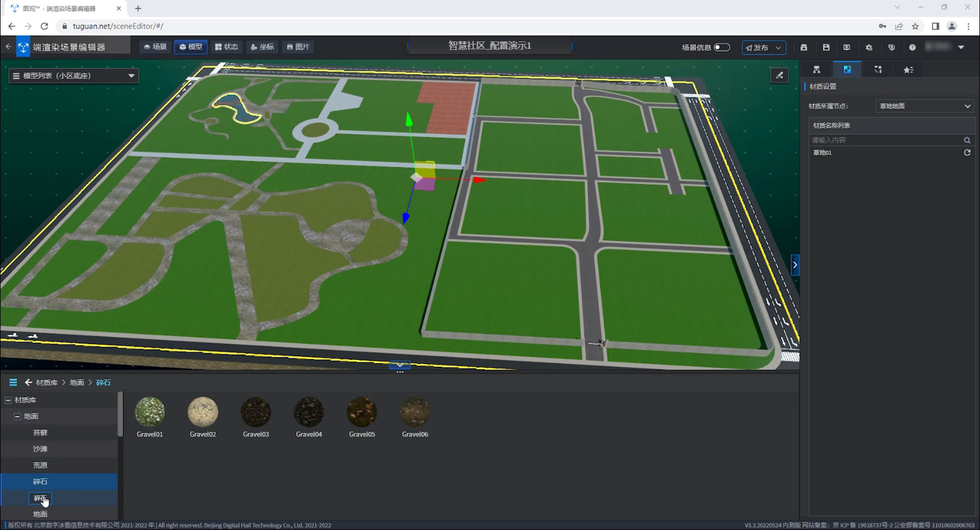Click the help question mark icon
Viewport: 980px width, 530px height.
(912, 47)
